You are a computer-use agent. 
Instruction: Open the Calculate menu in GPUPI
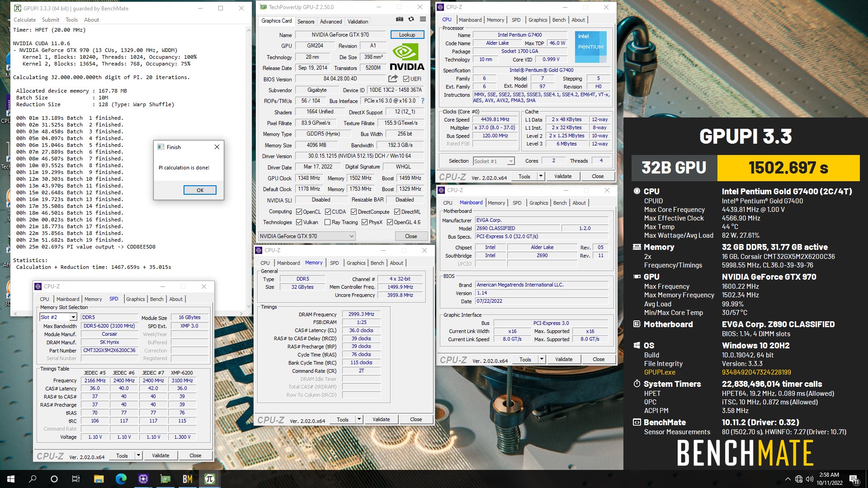[25, 20]
